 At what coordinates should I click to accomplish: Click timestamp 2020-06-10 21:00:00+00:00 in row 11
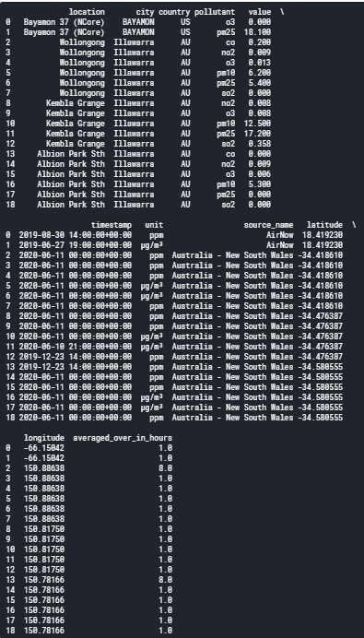click(76, 347)
